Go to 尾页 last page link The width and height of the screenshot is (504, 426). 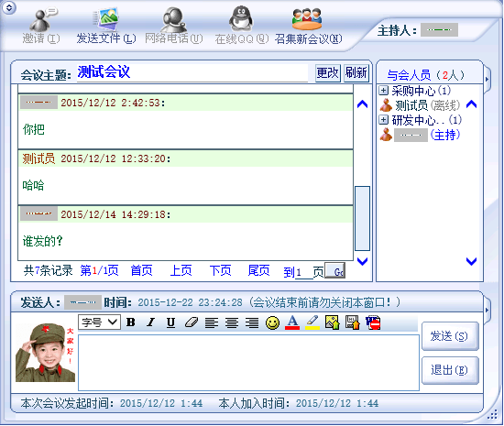[x=259, y=270]
